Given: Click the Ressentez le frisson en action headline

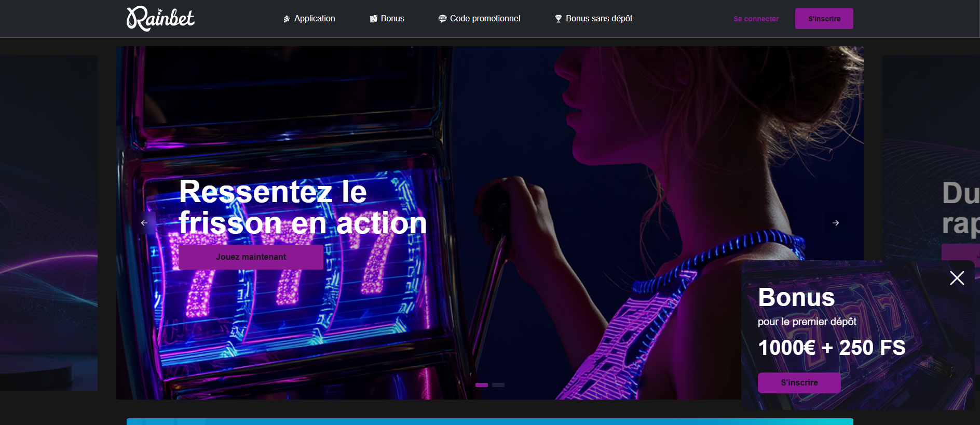Looking at the screenshot, I should [x=303, y=207].
